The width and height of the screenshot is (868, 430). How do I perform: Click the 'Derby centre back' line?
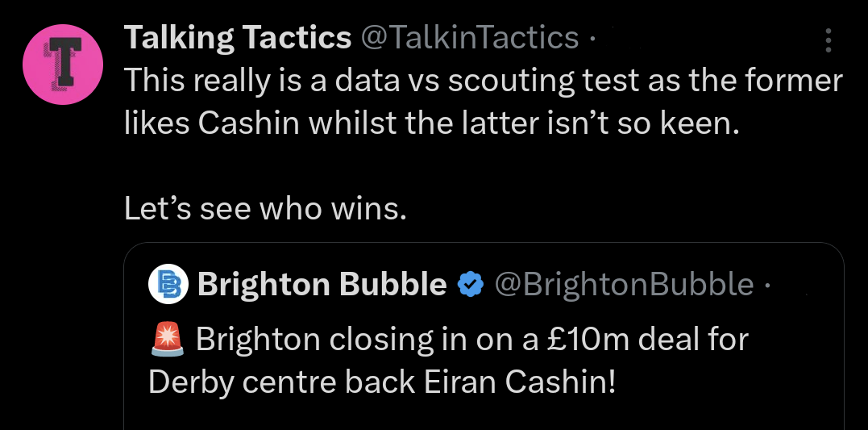tap(282, 383)
